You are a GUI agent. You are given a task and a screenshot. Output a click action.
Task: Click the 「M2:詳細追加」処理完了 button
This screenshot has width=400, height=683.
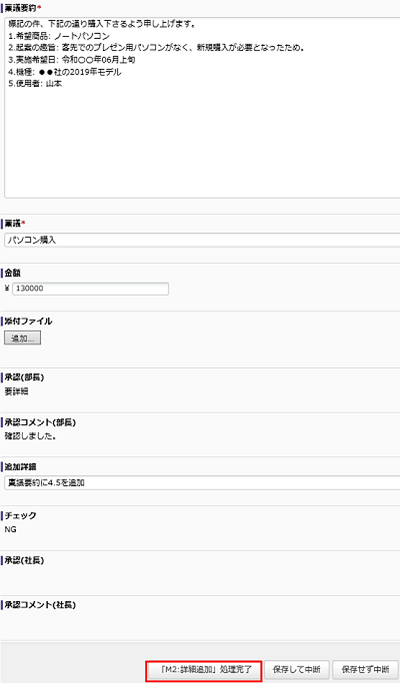[x=203, y=669]
